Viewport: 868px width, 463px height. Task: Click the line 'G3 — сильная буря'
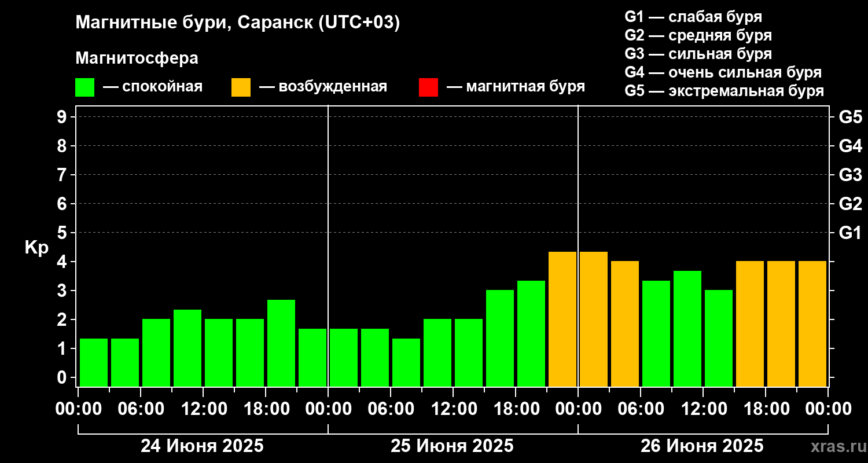point(698,54)
